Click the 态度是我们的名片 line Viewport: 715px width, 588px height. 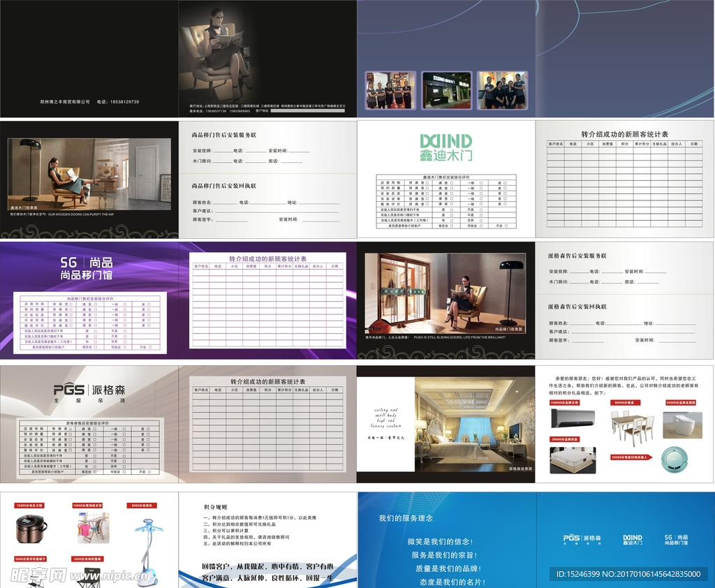tap(452, 582)
